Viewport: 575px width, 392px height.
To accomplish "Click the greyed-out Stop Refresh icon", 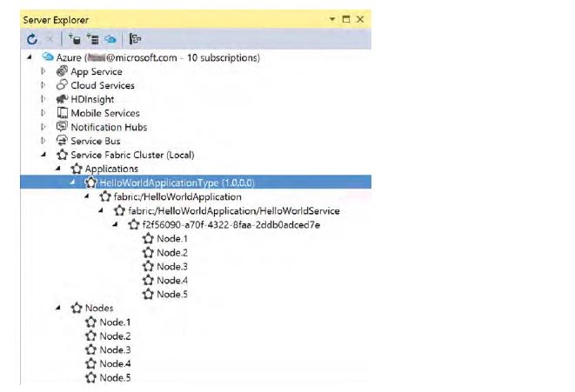I will (x=50, y=39).
